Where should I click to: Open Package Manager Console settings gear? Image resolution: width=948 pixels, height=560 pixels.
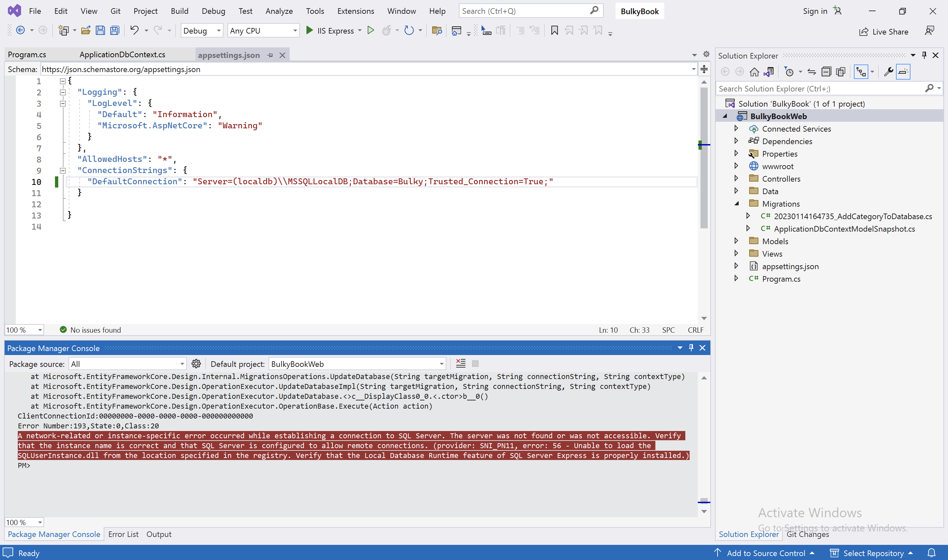click(196, 363)
